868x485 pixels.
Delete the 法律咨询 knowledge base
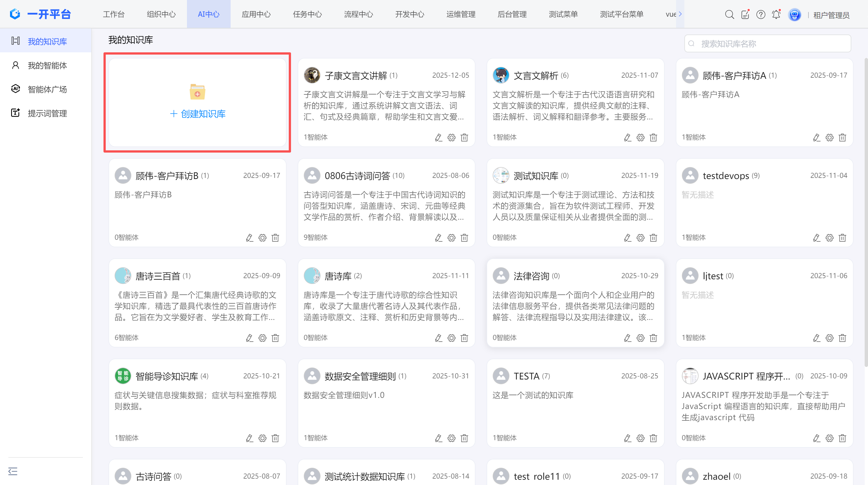[653, 338]
